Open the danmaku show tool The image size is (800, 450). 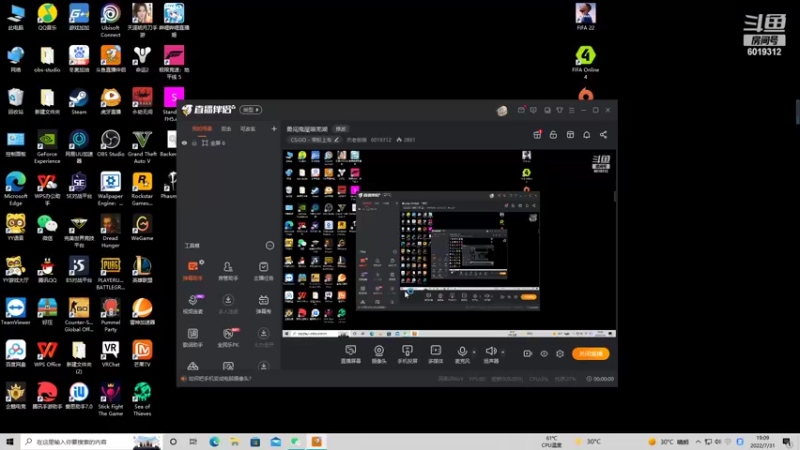click(263, 304)
